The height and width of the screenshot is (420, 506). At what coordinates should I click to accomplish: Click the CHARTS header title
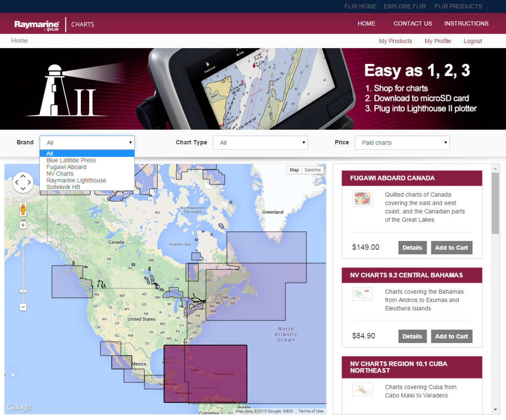(82, 24)
